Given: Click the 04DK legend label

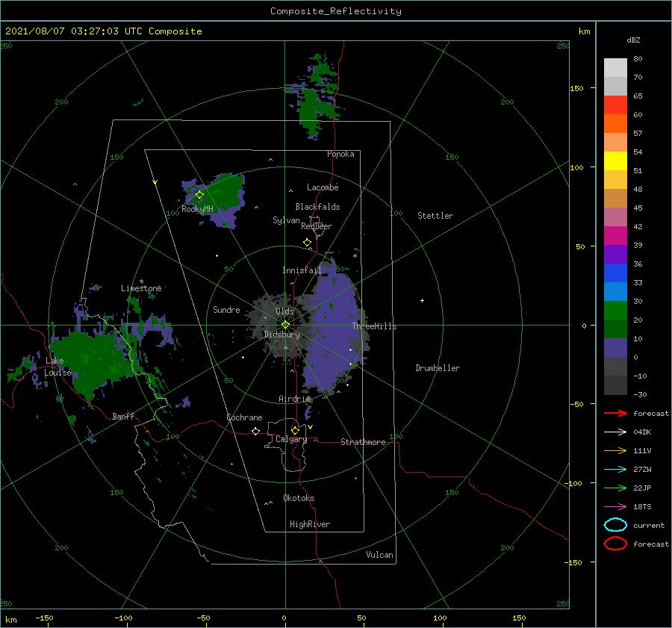Looking at the screenshot, I should click(x=642, y=432).
